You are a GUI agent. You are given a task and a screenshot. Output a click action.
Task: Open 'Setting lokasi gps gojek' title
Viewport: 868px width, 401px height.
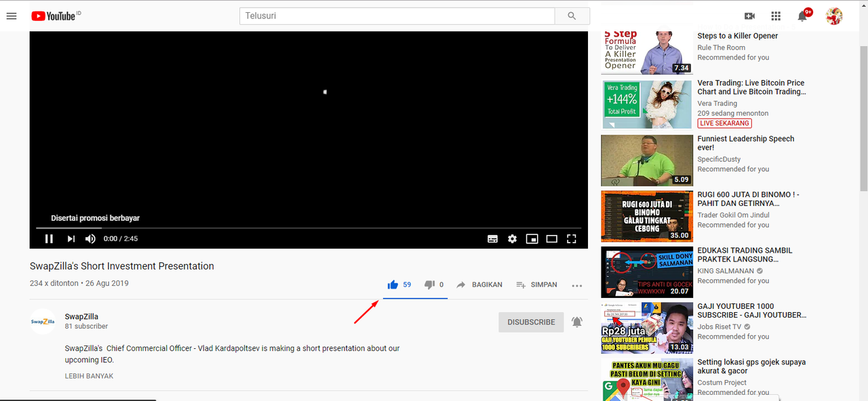tap(751, 366)
